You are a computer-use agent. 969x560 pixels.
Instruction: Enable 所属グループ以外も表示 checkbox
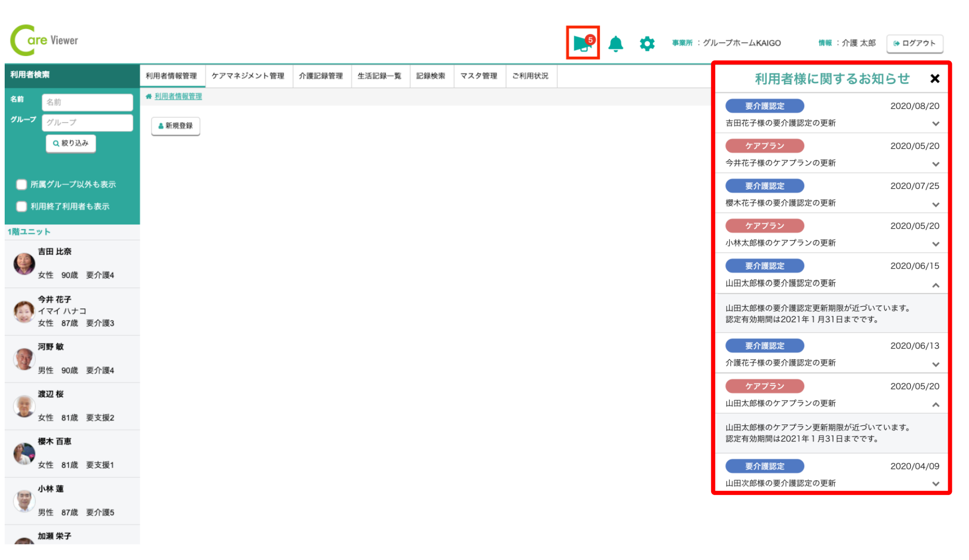point(21,184)
